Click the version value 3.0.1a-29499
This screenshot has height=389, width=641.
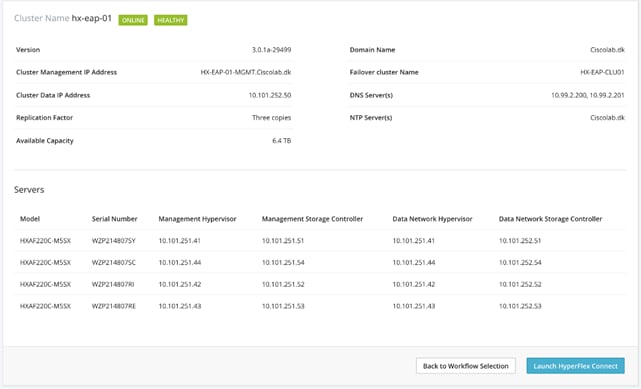[271, 49]
